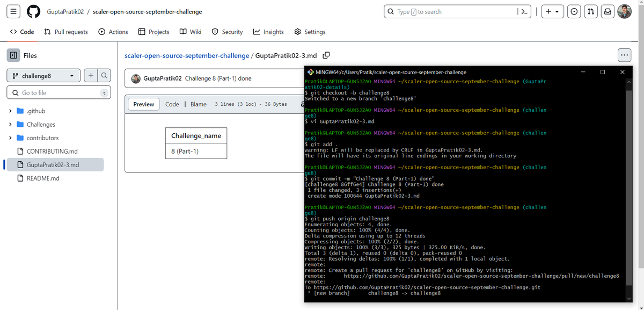Click the terminal scrollbar up arrow

tap(628, 82)
